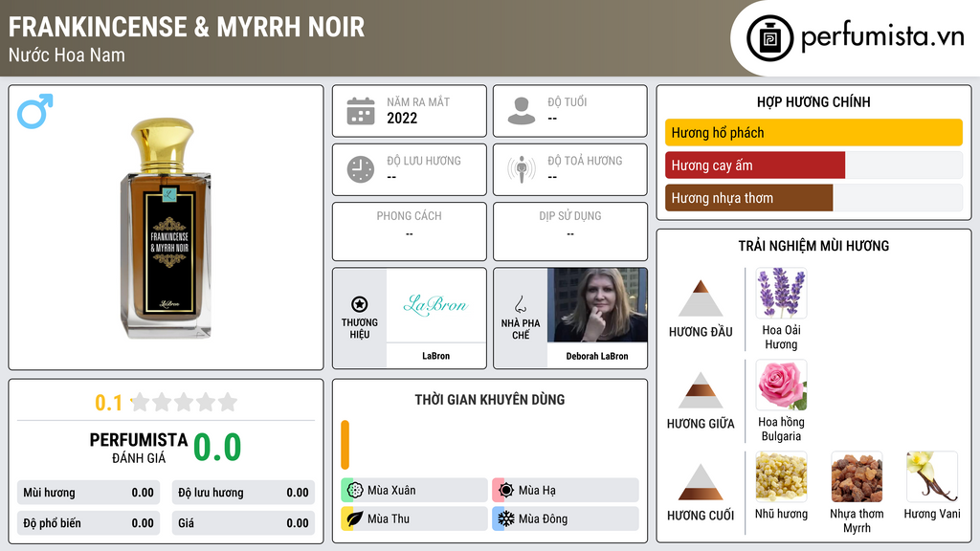Image resolution: width=980 pixels, height=551 pixels.
Task: Click the sillage icon beside Độ toả hương
Action: 522,169
